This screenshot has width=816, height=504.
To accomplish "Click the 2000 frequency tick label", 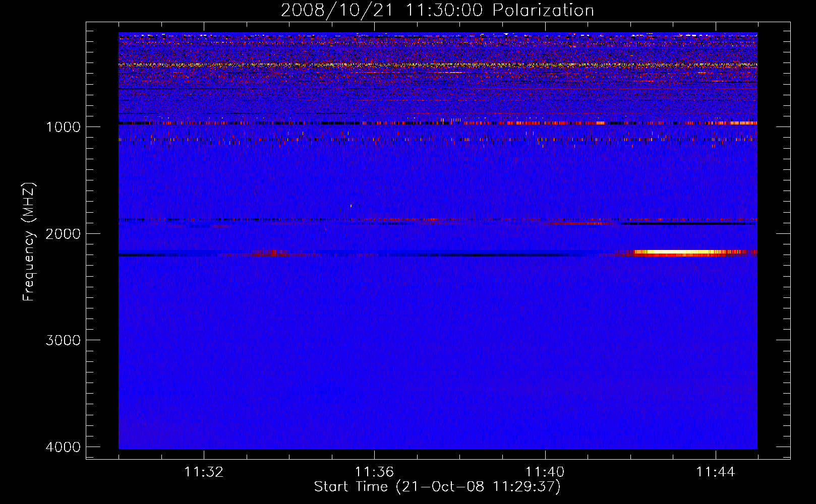I will [63, 234].
